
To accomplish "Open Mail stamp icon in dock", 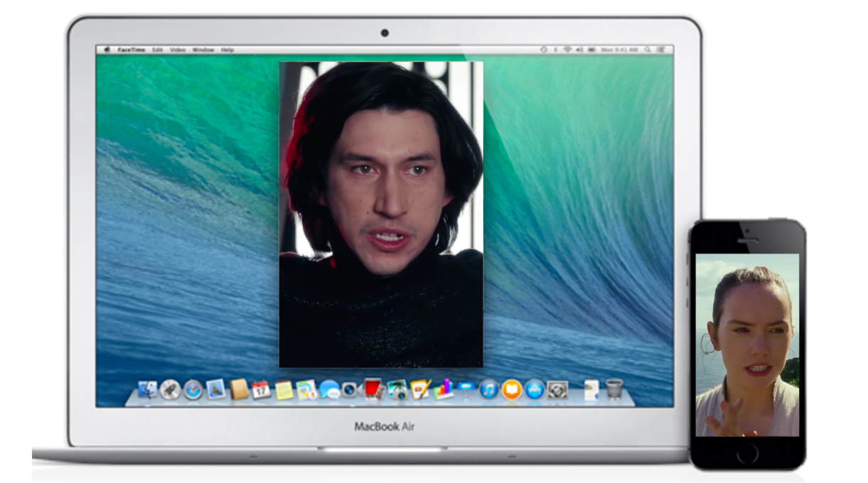I will 216,389.
